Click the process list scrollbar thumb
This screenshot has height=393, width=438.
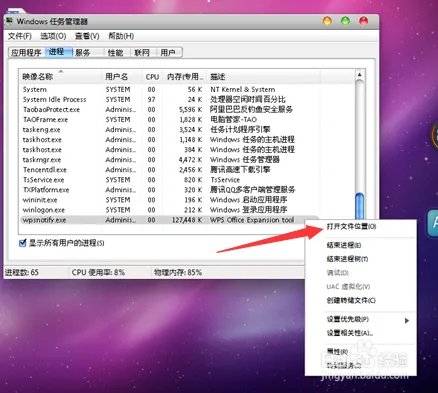[360, 205]
